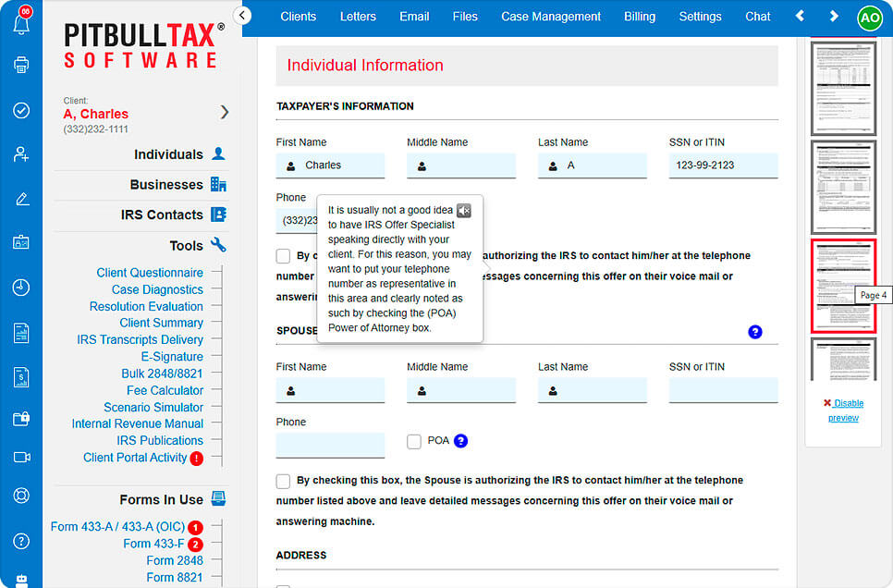893x588 pixels.
Task: Open Form 433-F link
Action: pos(153,544)
